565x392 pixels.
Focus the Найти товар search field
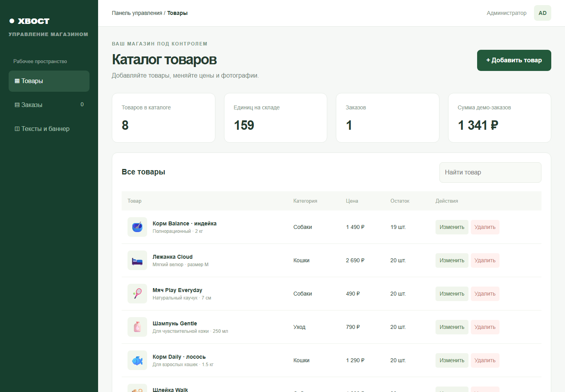point(490,172)
